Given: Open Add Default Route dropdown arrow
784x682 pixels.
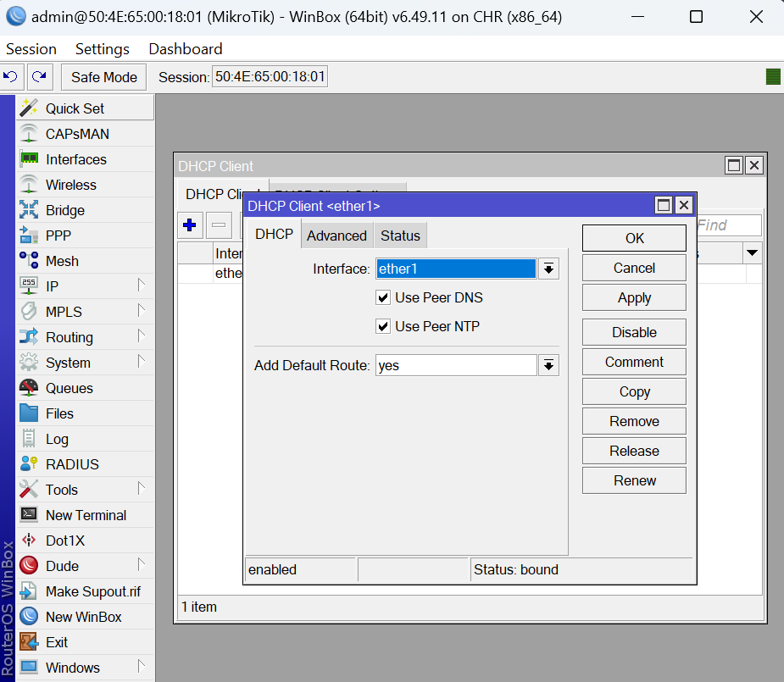Looking at the screenshot, I should [548, 366].
